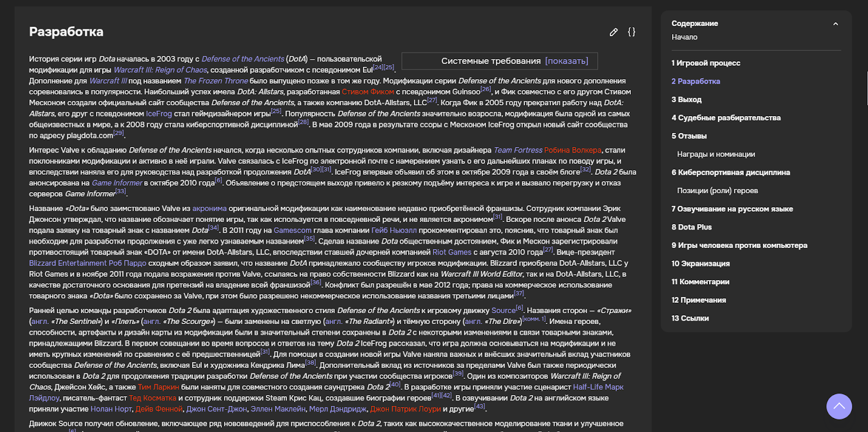Click the red link Стивом Фиком

tap(368, 92)
